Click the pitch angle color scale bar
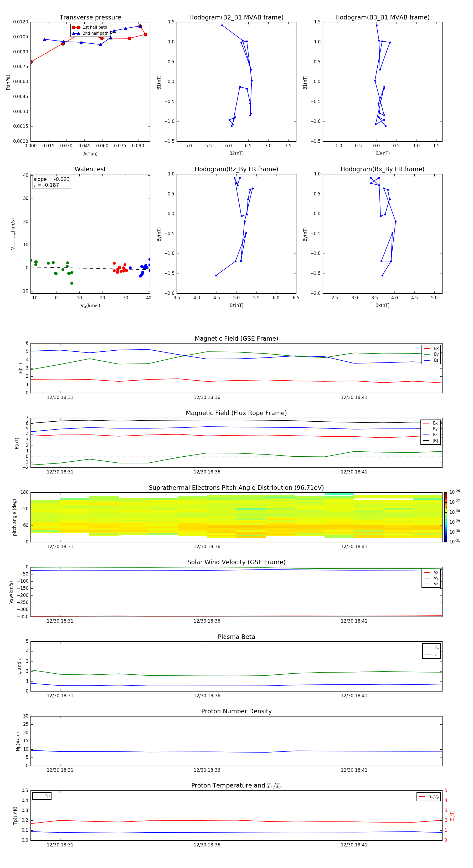The width and height of the screenshot is (473, 868). point(445,517)
